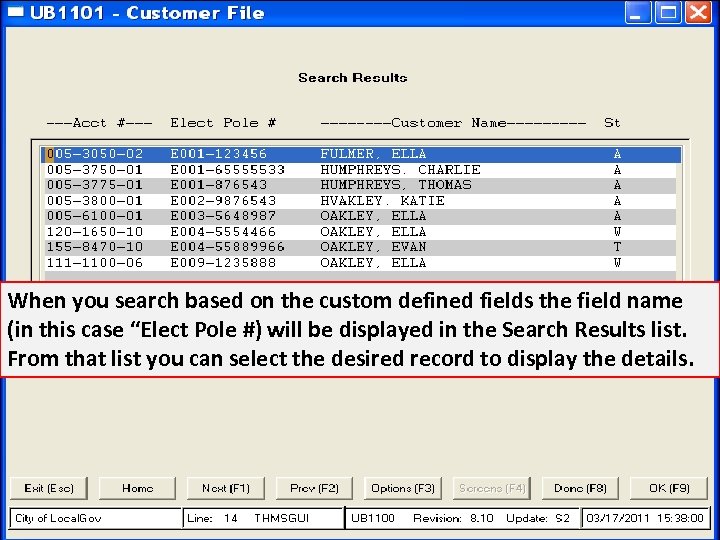Click account number 005-3775-01
720x540 pixels.
point(95,186)
